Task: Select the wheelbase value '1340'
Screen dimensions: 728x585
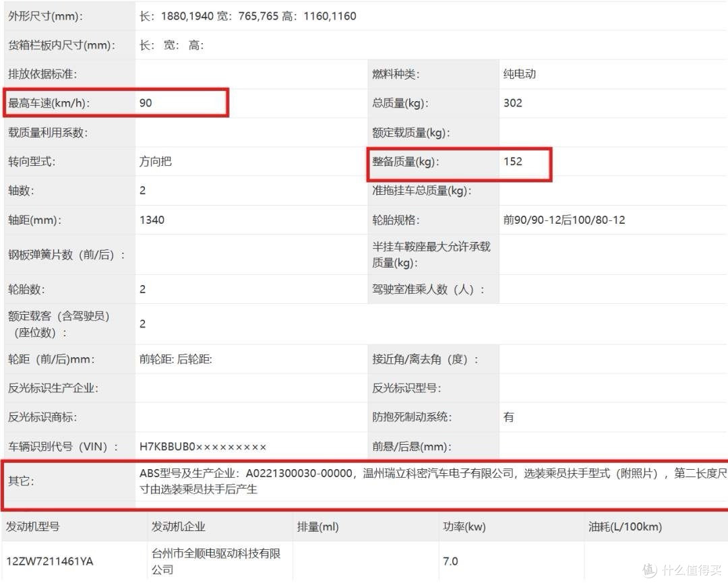Action: pos(152,220)
